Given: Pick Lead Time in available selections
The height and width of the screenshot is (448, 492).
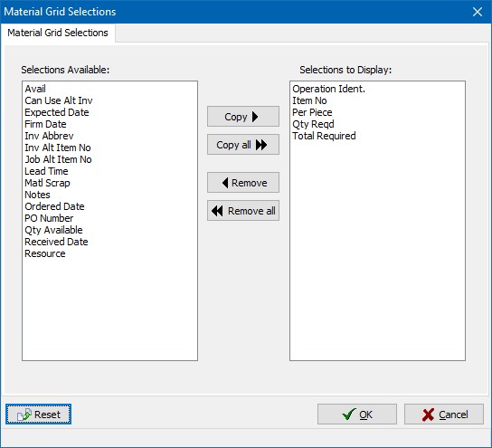Looking at the screenshot, I should (46, 171).
